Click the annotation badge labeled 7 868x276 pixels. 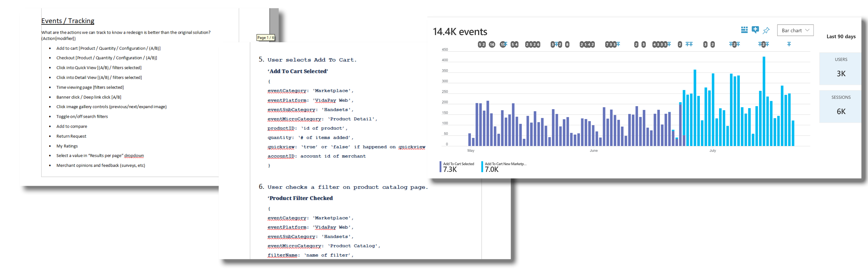(x=607, y=44)
